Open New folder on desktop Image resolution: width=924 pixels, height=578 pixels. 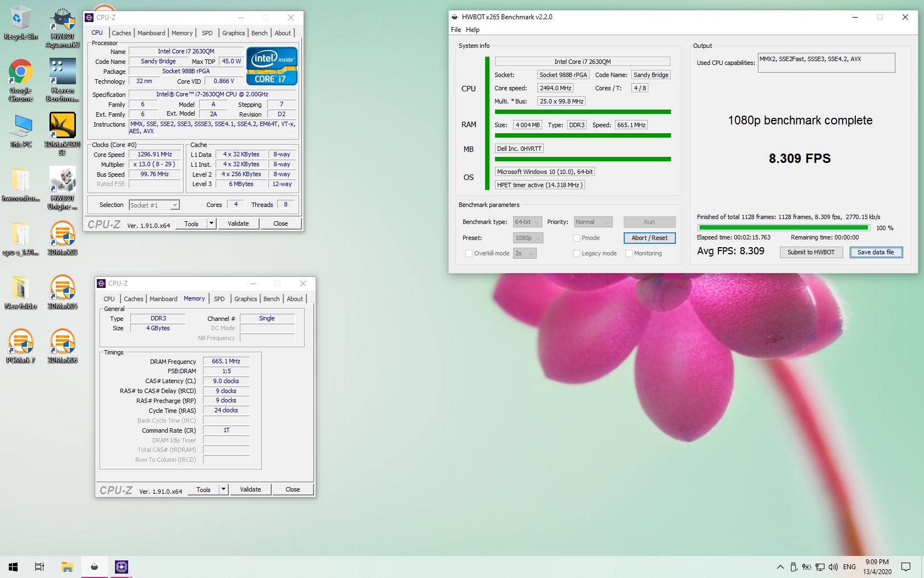20,292
